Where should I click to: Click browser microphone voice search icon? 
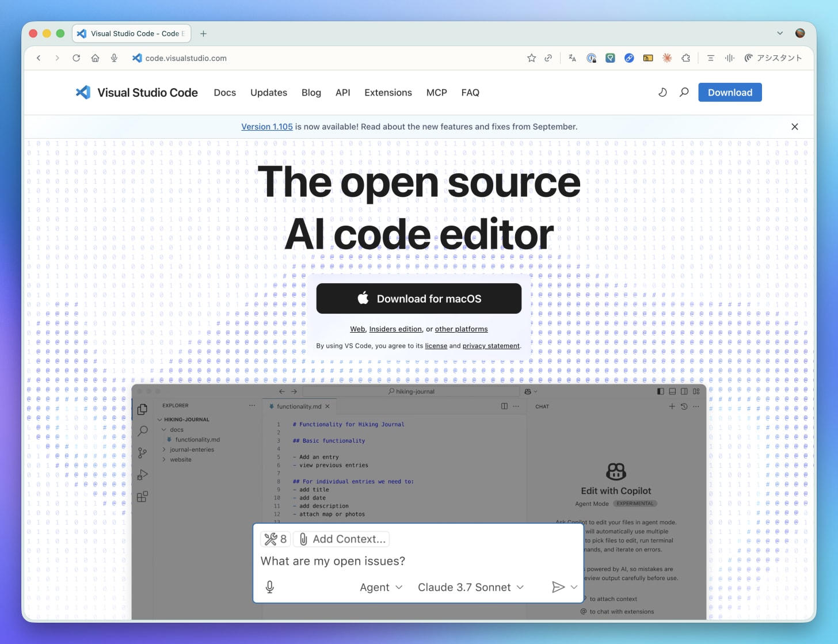pyautogui.click(x=114, y=58)
